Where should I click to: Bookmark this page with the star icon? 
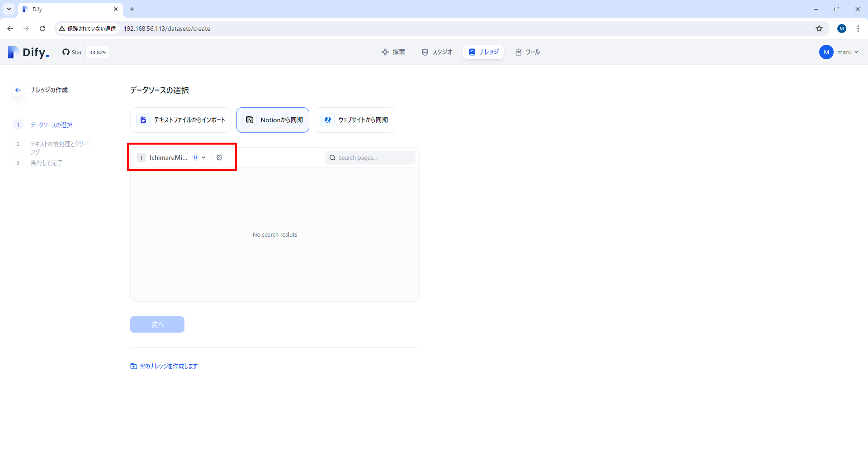click(x=819, y=29)
